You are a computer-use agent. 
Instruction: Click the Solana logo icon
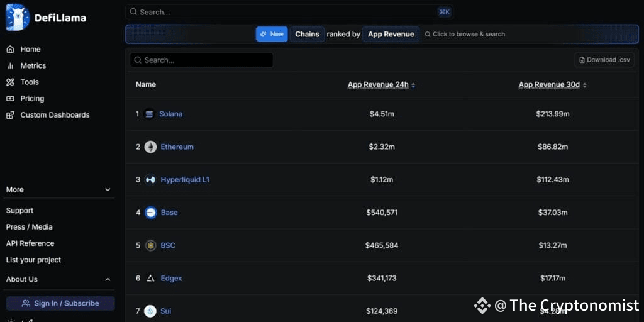150,114
